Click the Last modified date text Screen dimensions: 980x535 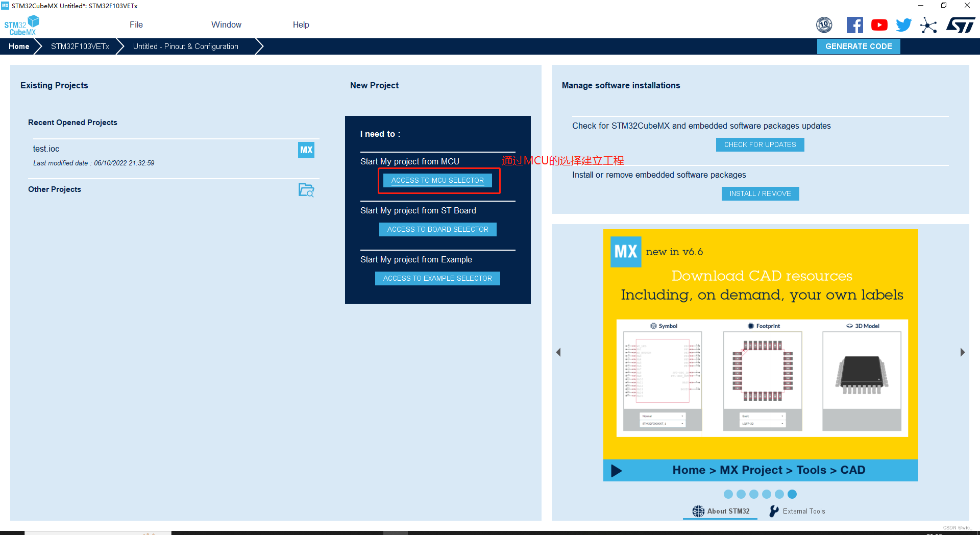pos(94,163)
